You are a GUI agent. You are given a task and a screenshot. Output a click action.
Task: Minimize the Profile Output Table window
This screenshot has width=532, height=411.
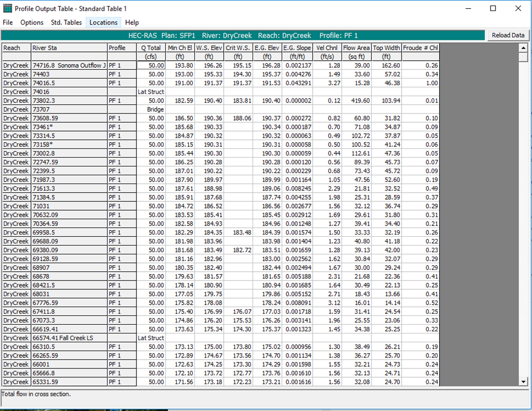tap(468, 9)
